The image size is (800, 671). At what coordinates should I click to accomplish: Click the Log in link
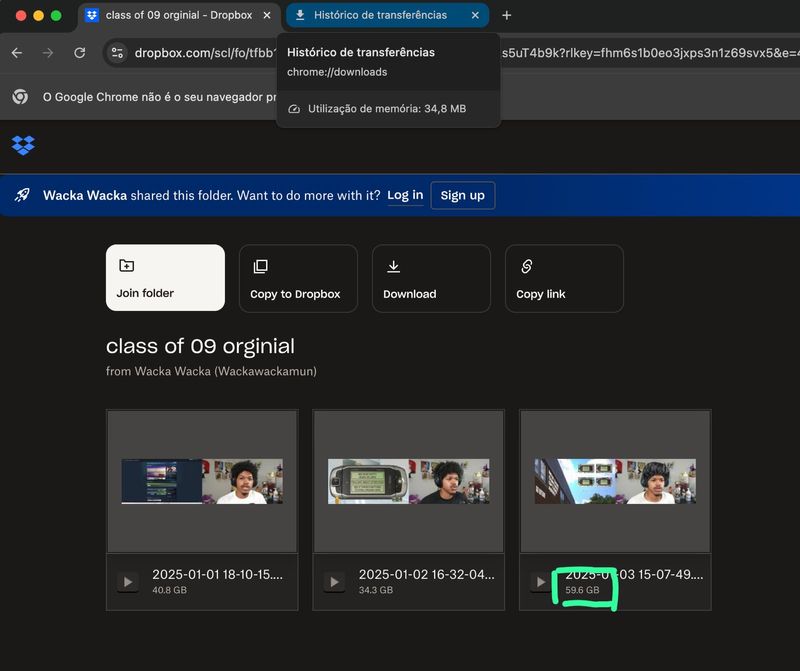tap(405, 195)
